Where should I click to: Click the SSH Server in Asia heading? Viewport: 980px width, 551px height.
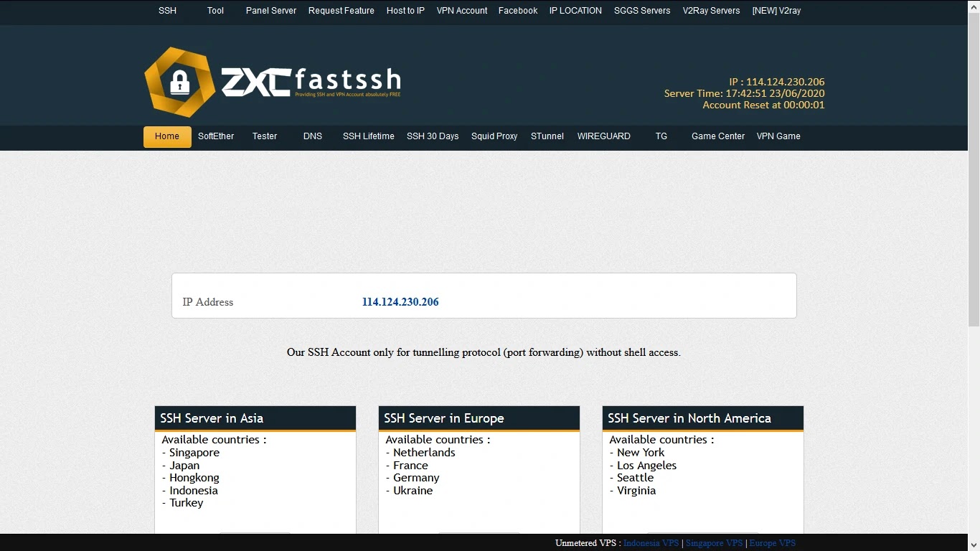[212, 418]
